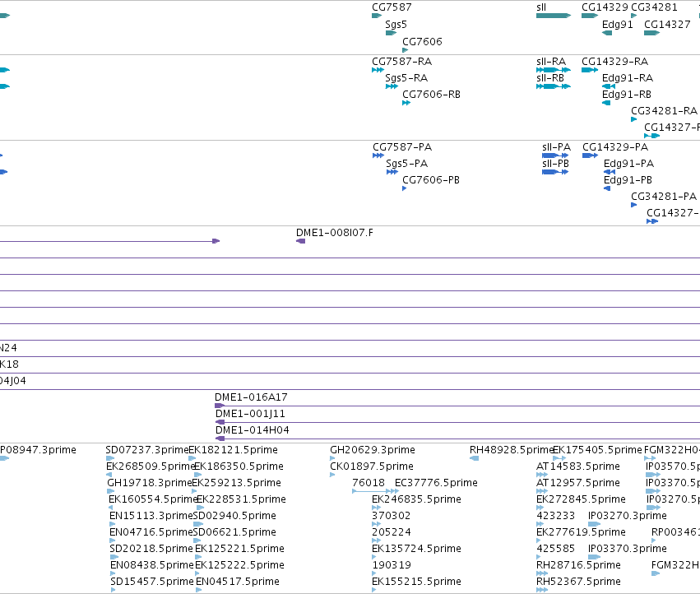Image resolution: width=700 pixels, height=594 pixels.
Task: Select EST RH48928.5prime
Action: 512,450
